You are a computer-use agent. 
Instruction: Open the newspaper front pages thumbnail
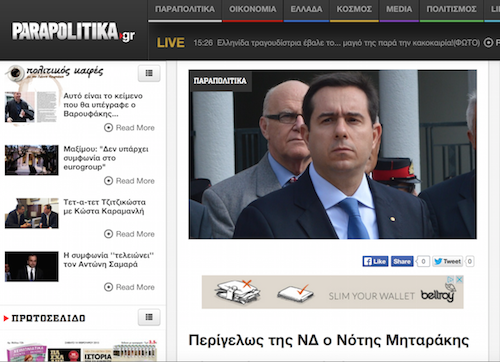pyautogui.click(x=82, y=351)
